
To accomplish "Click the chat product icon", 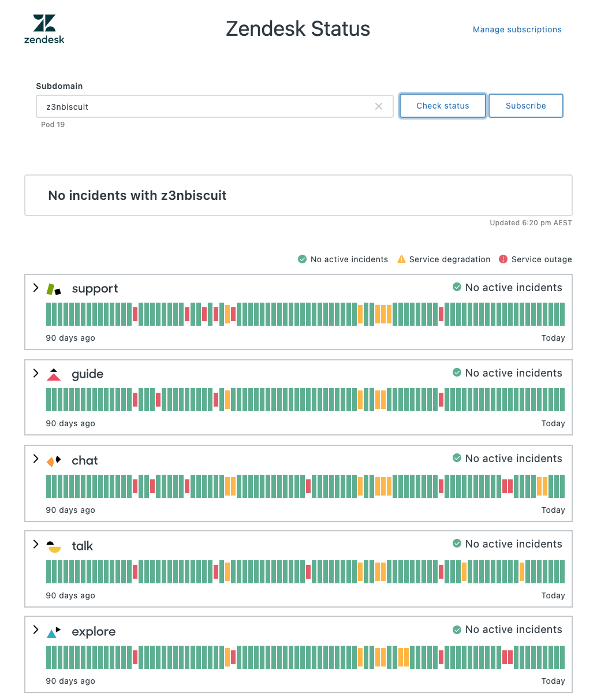I will click(x=54, y=460).
